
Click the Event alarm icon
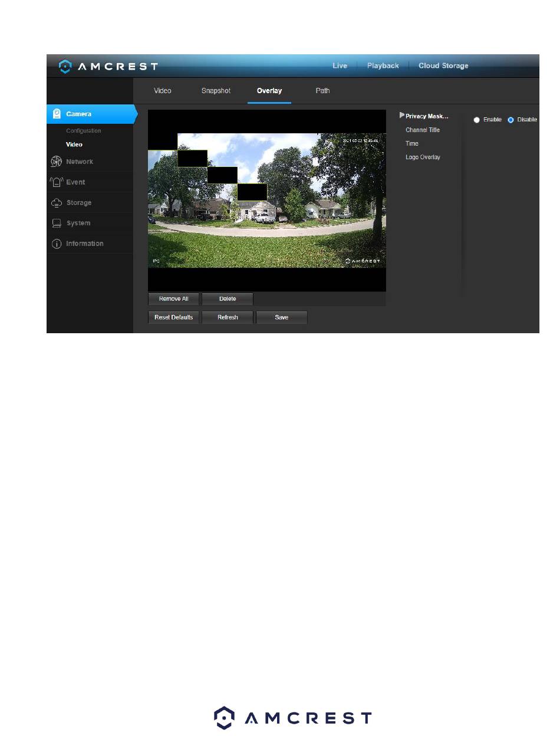pos(57,182)
